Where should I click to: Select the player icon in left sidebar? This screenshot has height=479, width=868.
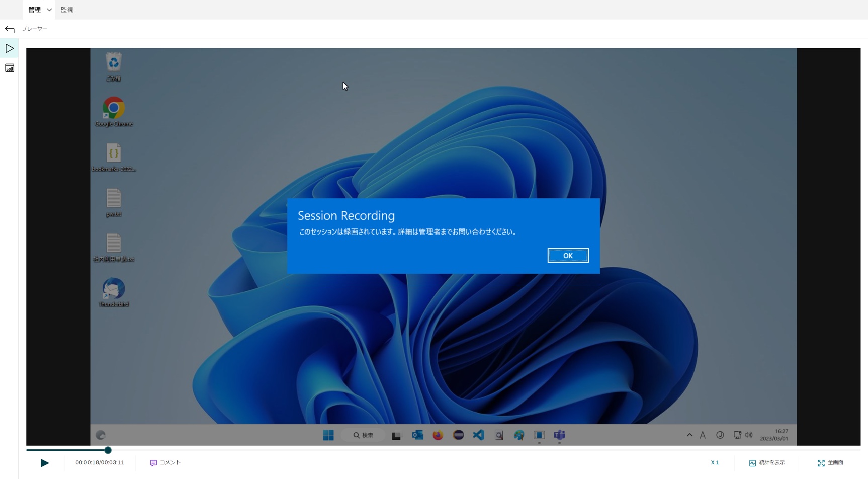click(x=10, y=49)
